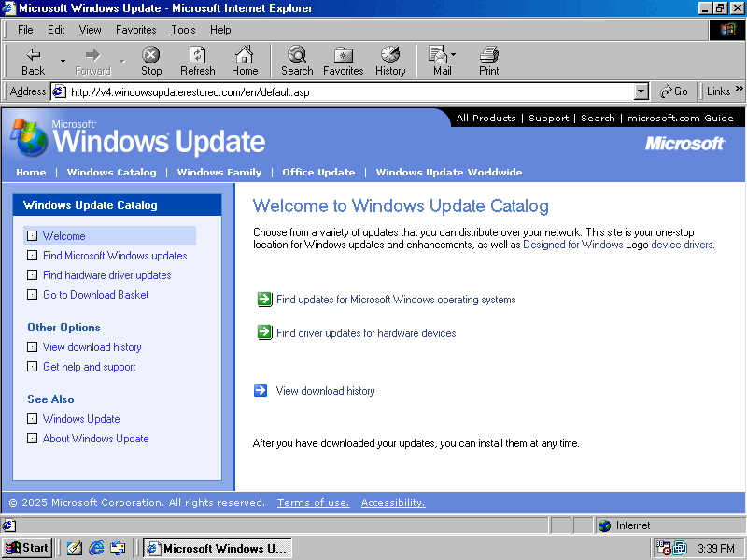The image size is (747, 560).
Task: Open the Favorites menu in the menu bar
Action: [135, 30]
